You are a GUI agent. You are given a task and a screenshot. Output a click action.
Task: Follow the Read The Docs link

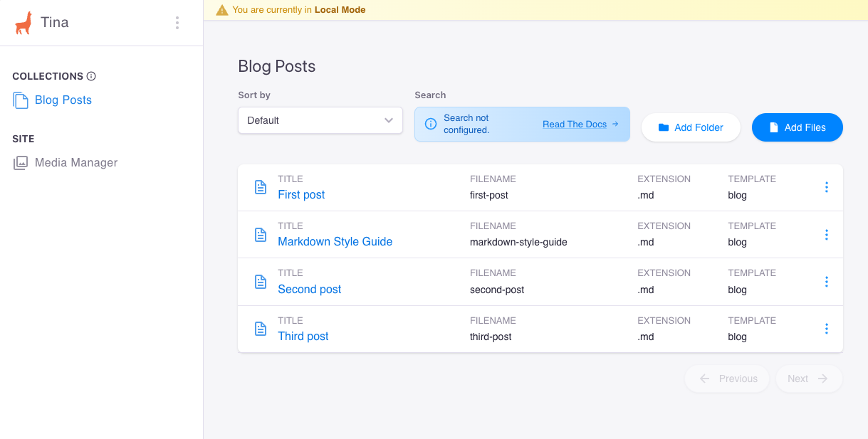(x=580, y=125)
